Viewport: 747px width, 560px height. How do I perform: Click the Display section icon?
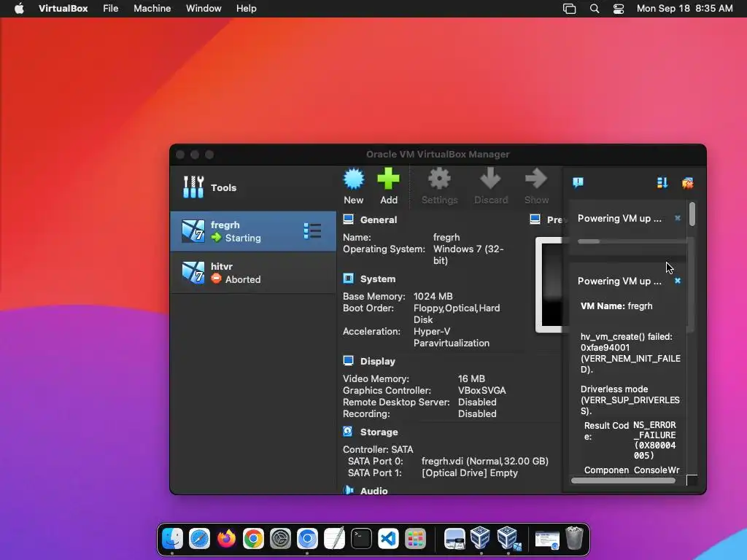pyautogui.click(x=348, y=361)
